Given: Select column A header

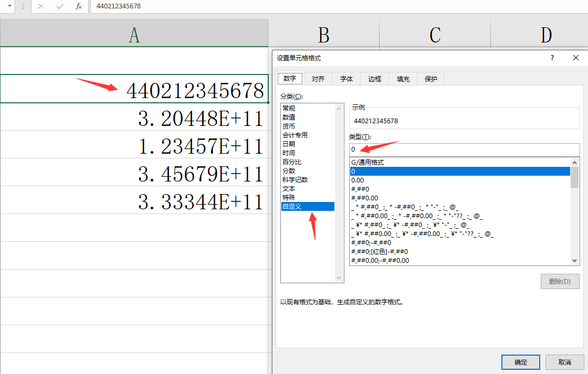Looking at the screenshot, I should [x=134, y=34].
